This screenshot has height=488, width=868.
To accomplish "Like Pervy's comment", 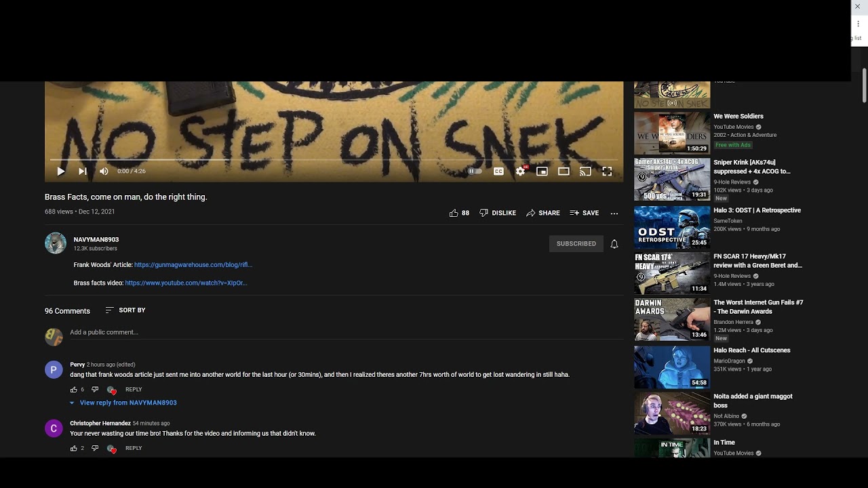I will tap(74, 390).
